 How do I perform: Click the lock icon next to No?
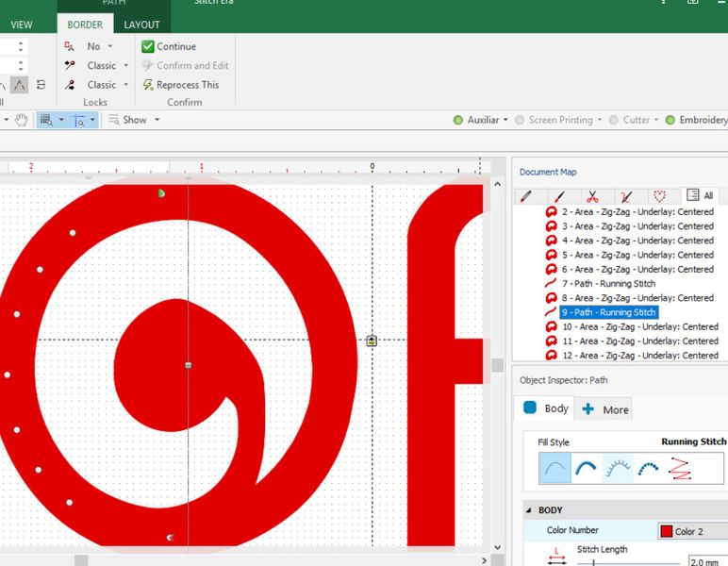point(69,46)
